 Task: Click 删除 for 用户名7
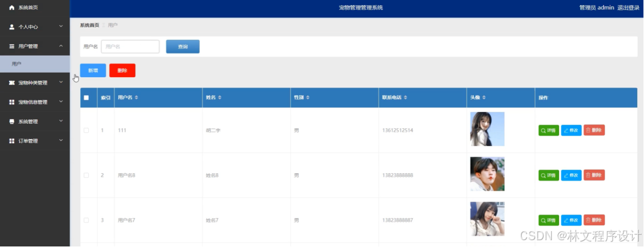point(594,220)
